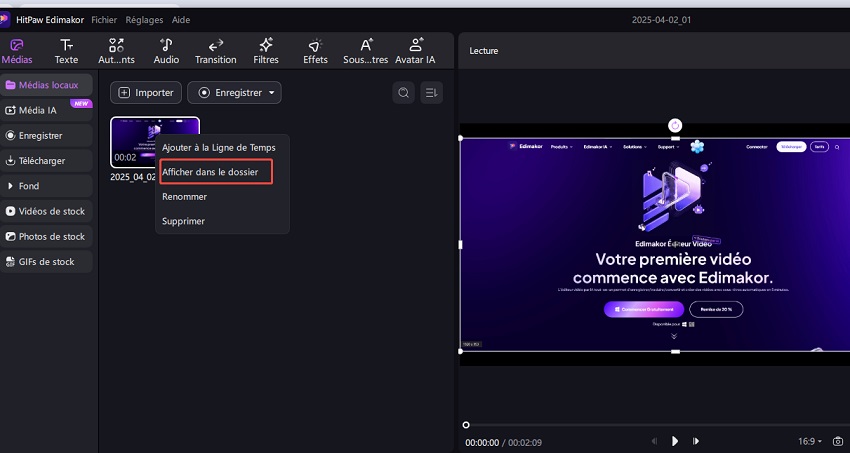Image resolution: width=850 pixels, height=453 pixels.
Task: Play the preview video
Action: click(x=675, y=442)
